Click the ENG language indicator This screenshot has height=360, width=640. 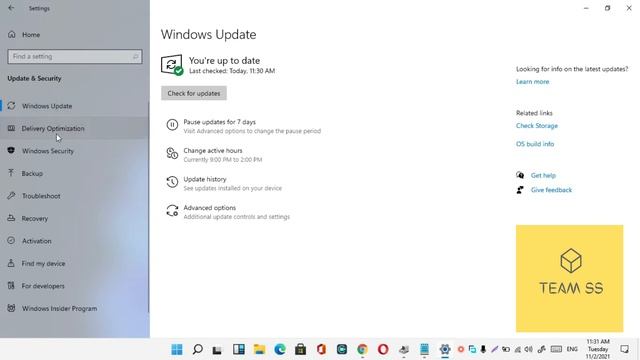coord(572,349)
